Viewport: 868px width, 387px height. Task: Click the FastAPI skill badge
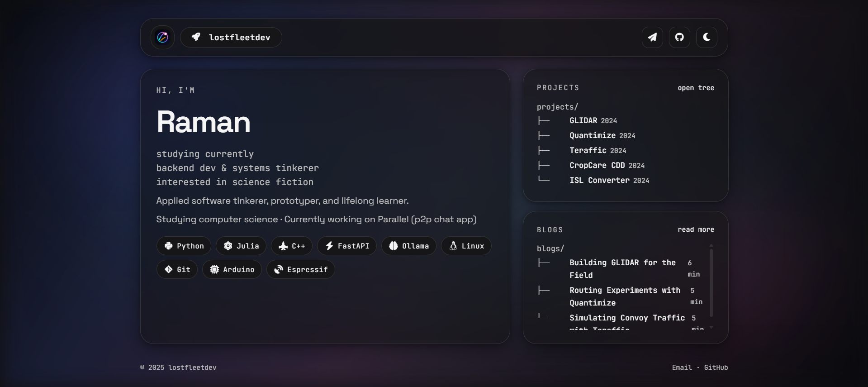point(347,246)
